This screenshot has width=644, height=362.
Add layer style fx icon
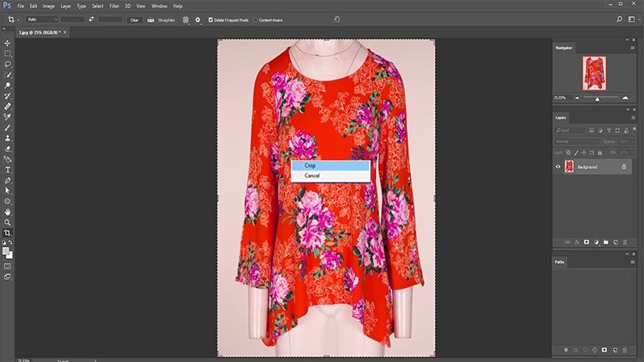tap(577, 242)
